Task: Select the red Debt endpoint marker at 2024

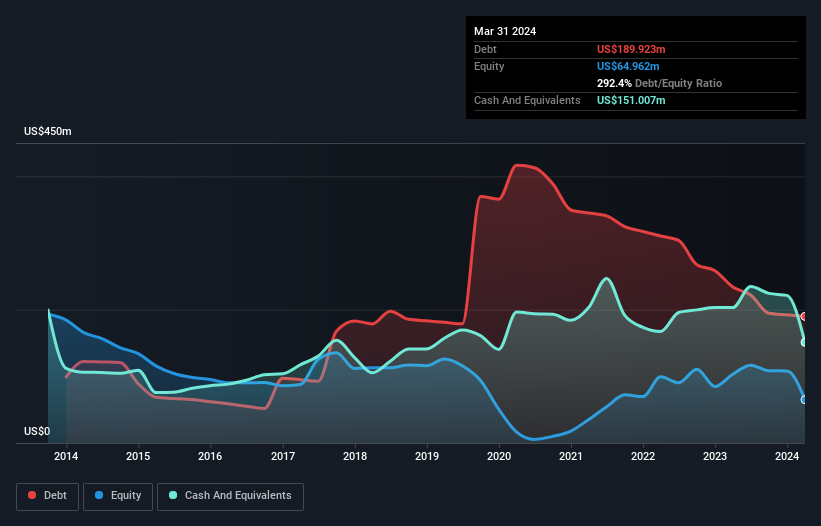Action: click(x=804, y=317)
